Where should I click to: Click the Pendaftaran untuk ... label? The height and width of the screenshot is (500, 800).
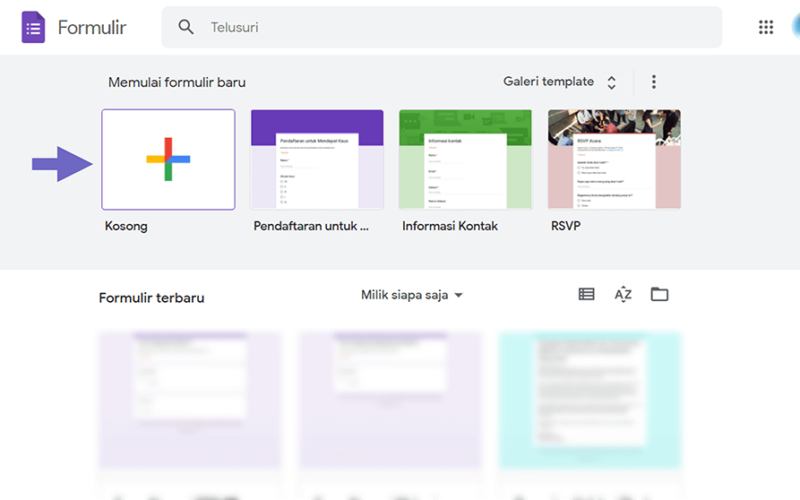(311, 226)
